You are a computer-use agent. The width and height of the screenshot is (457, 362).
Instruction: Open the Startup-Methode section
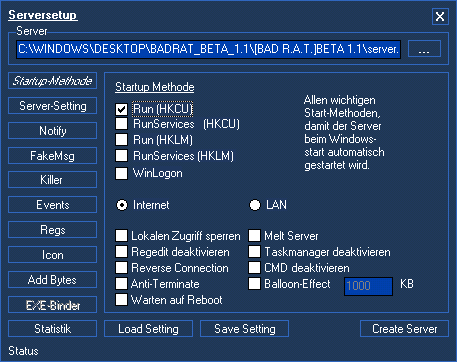53,81
